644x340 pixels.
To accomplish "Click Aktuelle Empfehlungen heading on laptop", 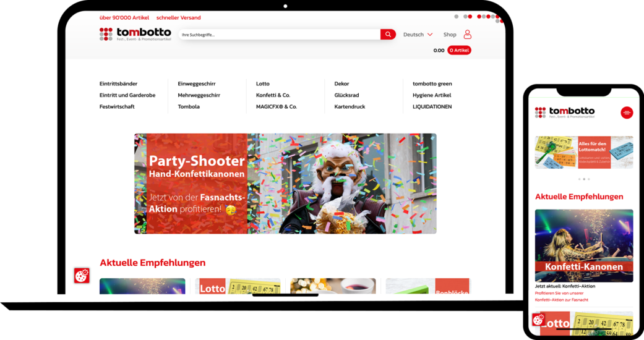I will click(x=152, y=262).
